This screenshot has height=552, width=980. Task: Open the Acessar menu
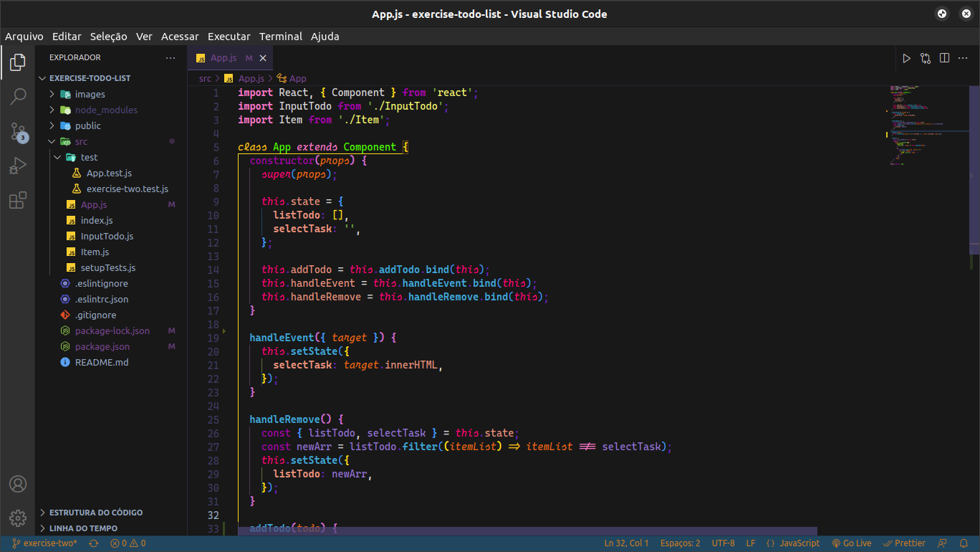(x=180, y=36)
